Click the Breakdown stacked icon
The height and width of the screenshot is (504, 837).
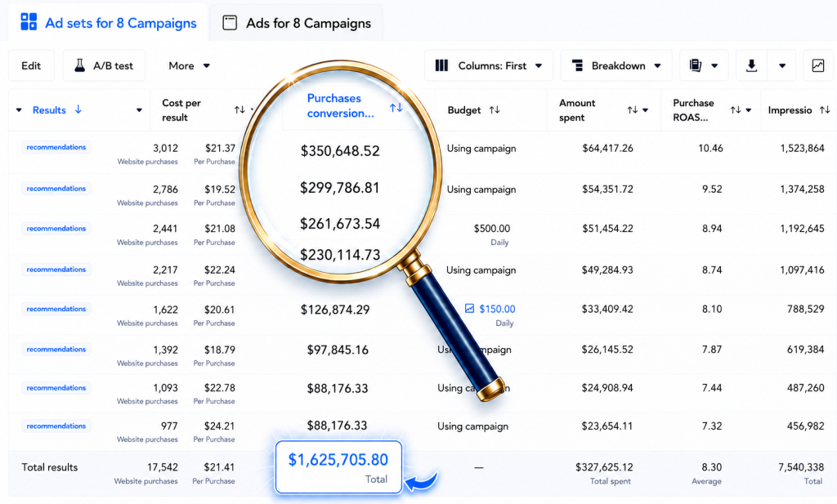pyautogui.click(x=577, y=65)
